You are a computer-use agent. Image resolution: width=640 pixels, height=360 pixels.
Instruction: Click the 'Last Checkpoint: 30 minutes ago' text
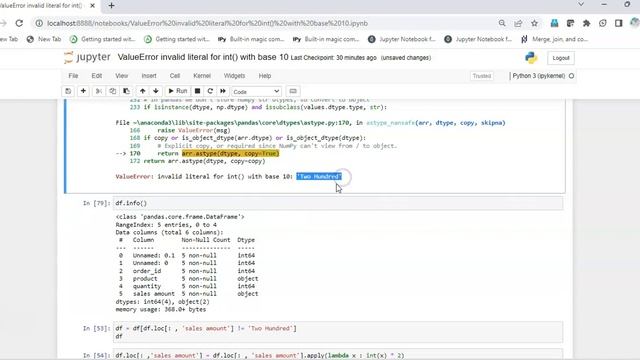(x=333, y=58)
